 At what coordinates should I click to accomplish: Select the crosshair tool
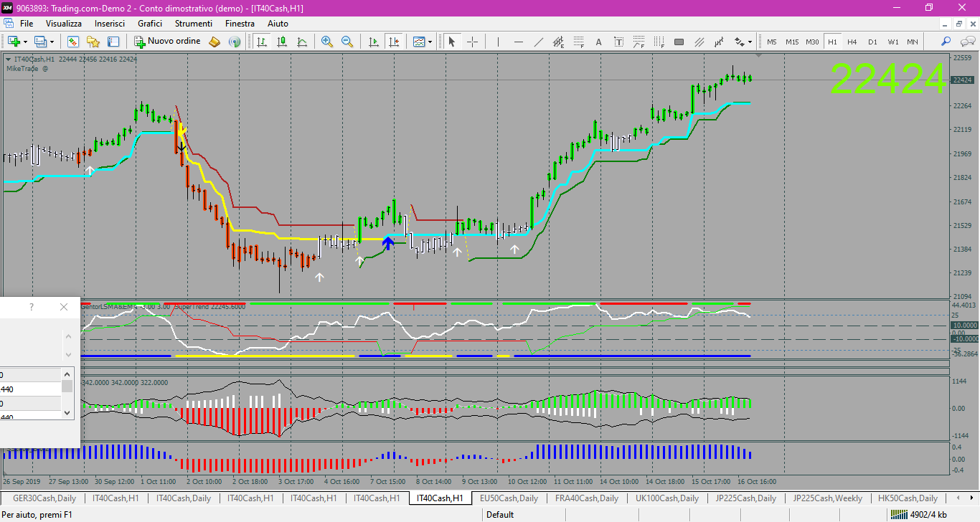pos(472,42)
